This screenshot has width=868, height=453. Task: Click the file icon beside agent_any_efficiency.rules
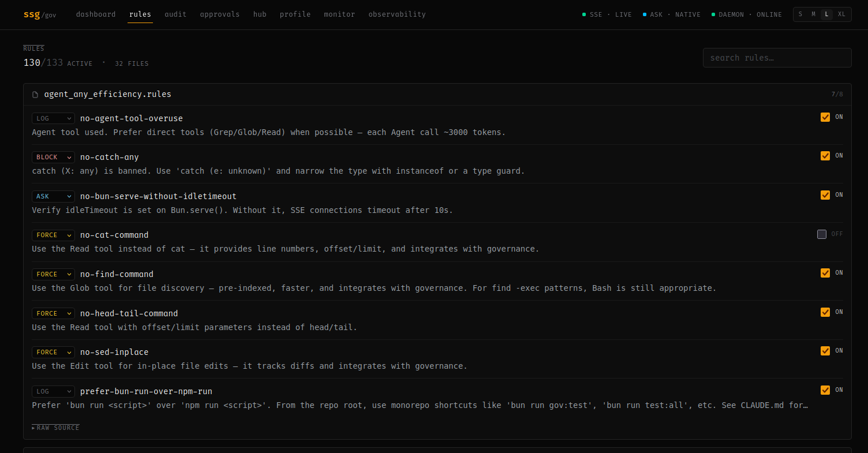coord(35,95)
